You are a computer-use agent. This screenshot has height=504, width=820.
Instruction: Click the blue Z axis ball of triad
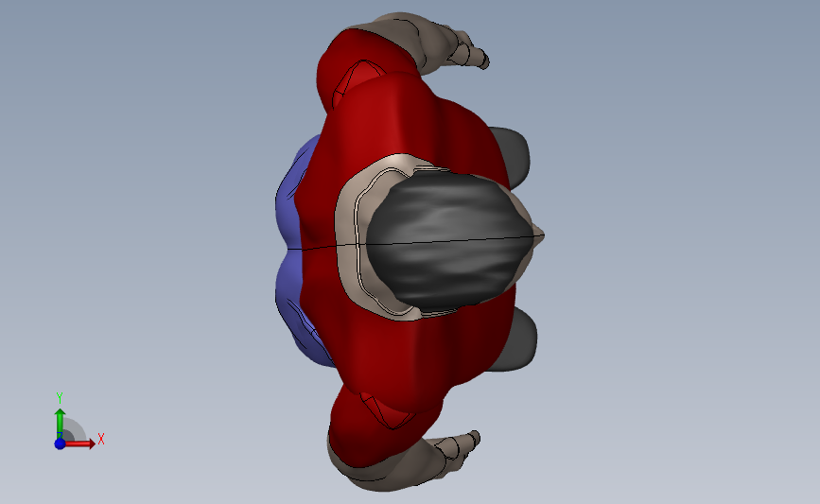pos(60,443)
